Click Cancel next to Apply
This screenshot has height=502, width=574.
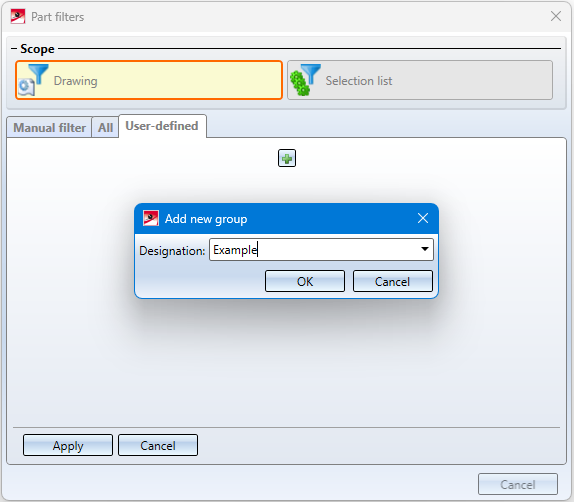[158, 445]
